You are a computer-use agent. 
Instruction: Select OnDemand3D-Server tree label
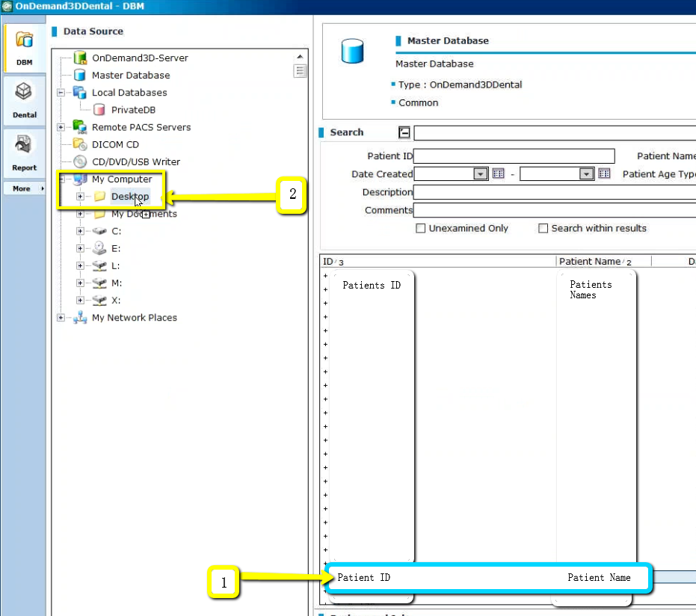point(140,58)
